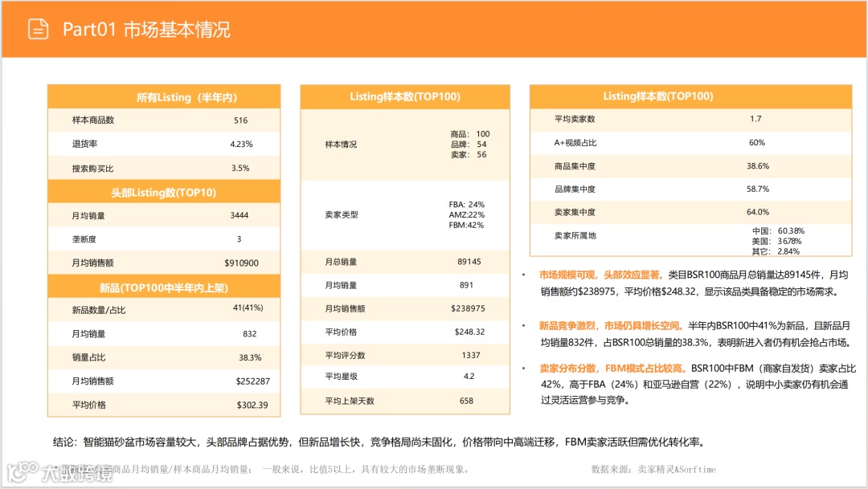Click the new product 月均销售额 value $252287
This screenshot has width=868, height=489.
[x=253, y=381]
